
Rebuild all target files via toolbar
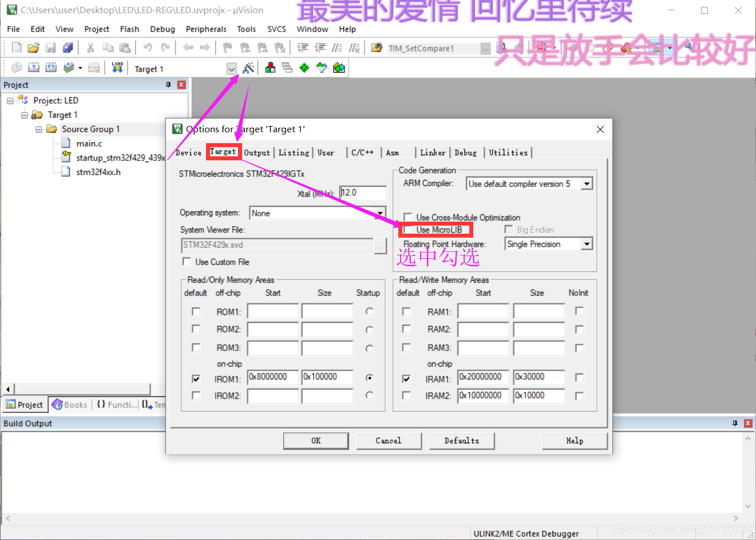click(51, 68)
